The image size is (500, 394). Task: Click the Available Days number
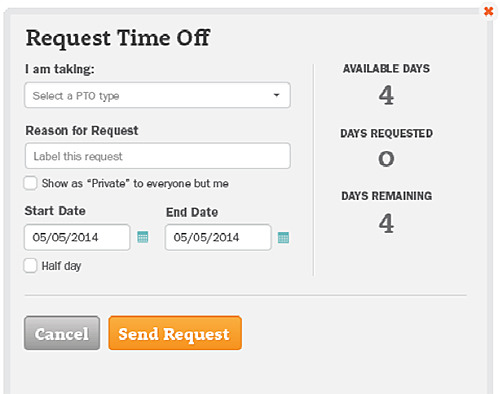[x=386, y=95]
